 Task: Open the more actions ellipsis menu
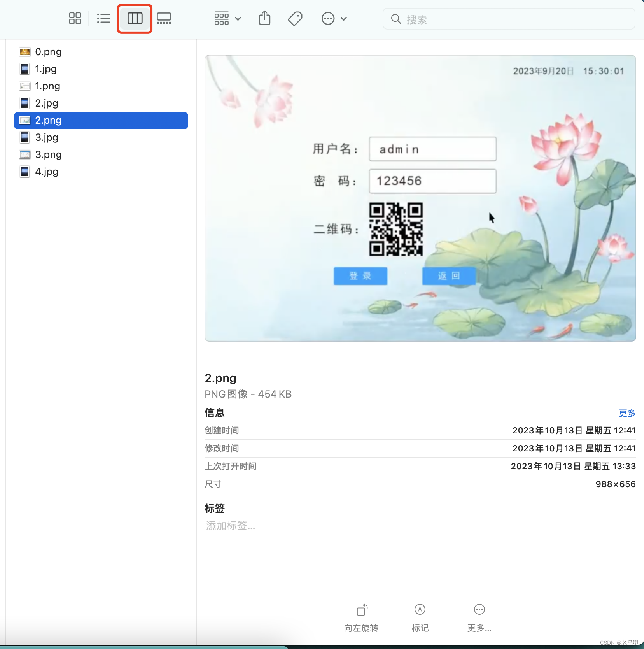coord(334,18)
